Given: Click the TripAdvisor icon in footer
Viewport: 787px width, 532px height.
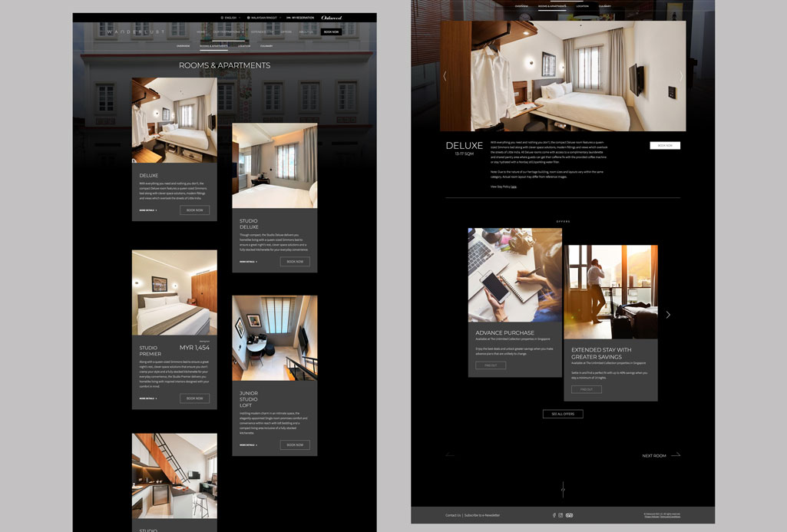Looking at the screenshot, I should point(569,515).
